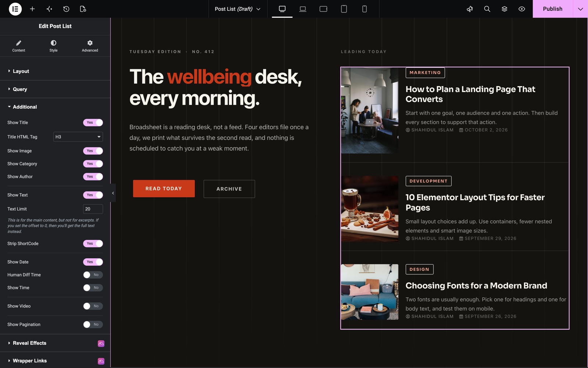Click the Preview eye icon

[521, 9]
